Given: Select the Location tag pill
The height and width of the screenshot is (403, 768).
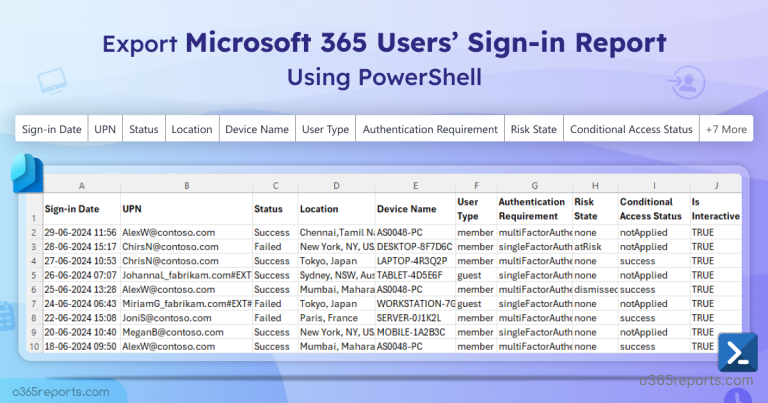Looking at the screenshot, I should click(192, 129).
